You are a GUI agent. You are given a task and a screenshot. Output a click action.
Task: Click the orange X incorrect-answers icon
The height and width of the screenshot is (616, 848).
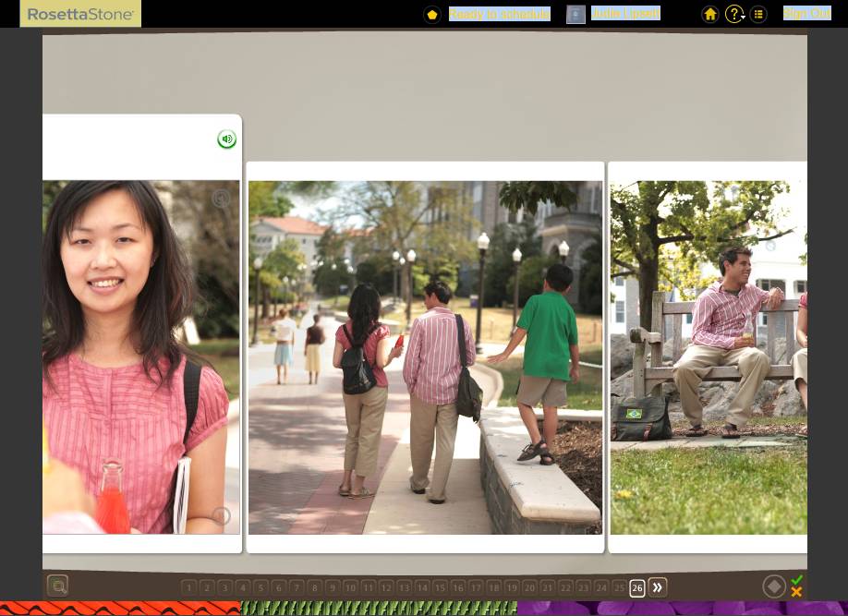(796, 592)
